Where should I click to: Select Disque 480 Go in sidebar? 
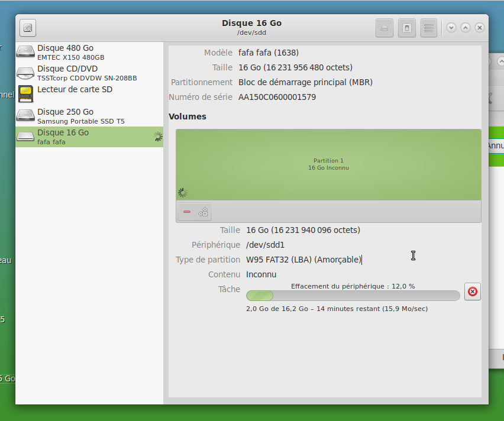[89, 53]
